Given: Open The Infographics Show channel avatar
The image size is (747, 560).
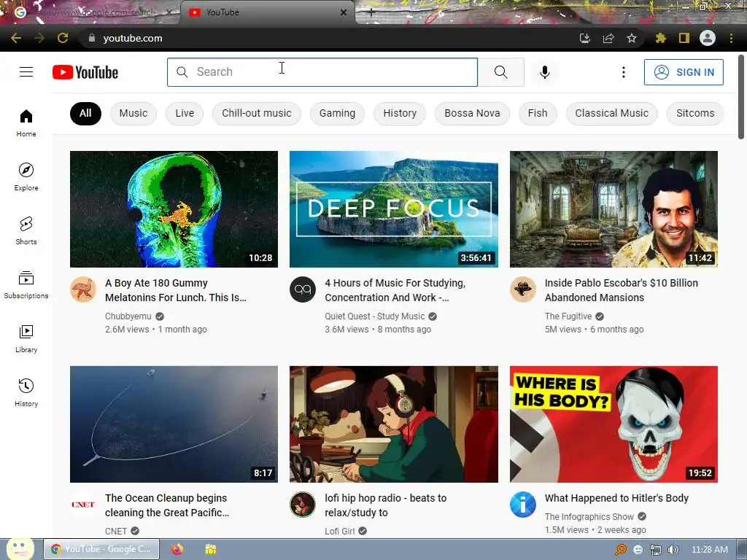Looking at the screenshot, I should tap(522, 505).
